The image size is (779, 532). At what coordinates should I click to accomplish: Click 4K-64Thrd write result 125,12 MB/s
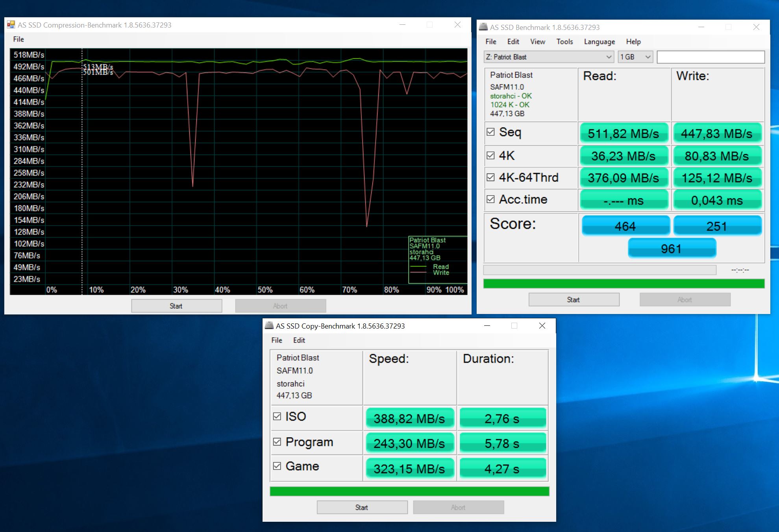coord(717,178)
